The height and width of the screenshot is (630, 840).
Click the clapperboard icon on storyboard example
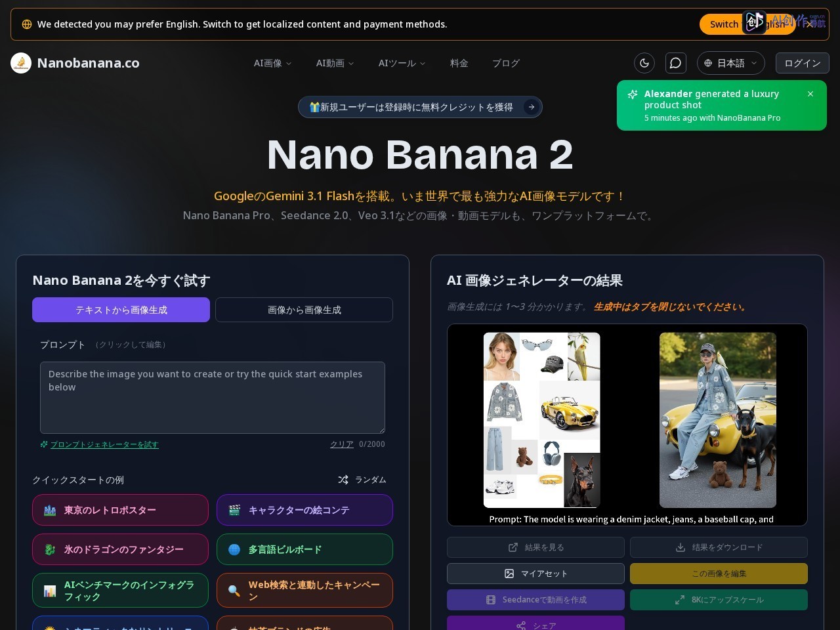pos(234,511)
